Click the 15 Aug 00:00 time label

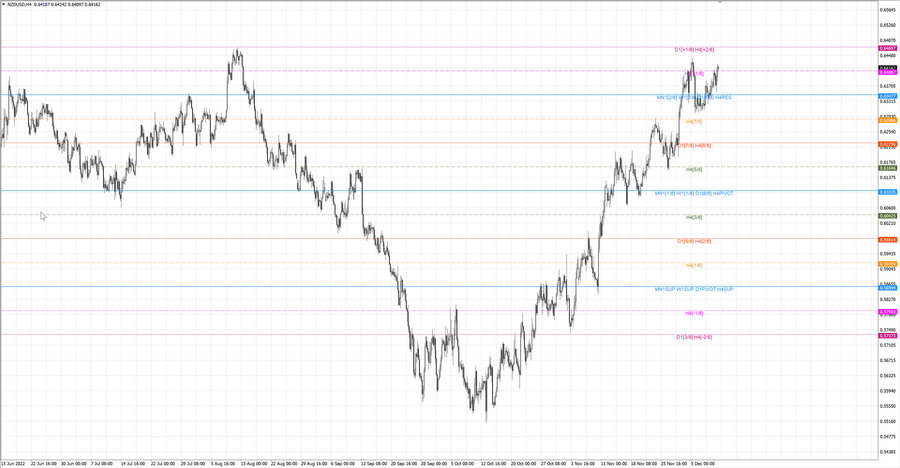pyautogui.click(x=254, y=463)
